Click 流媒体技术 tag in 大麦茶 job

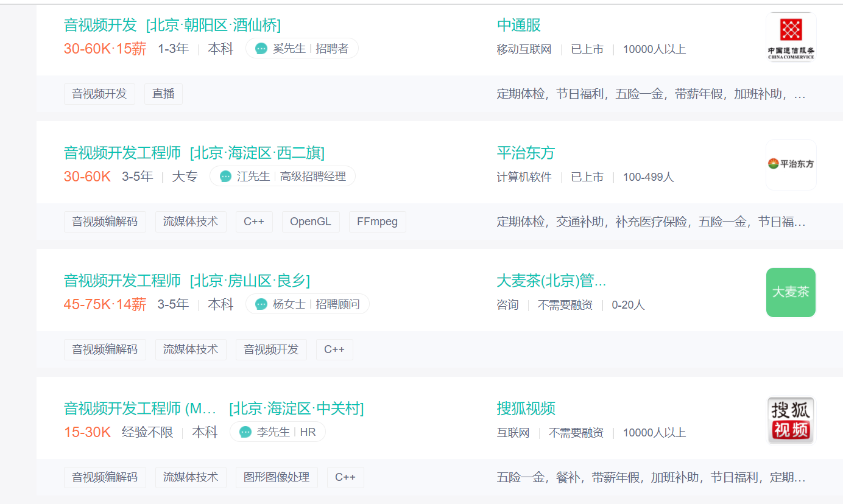click(x=191, y=349)
